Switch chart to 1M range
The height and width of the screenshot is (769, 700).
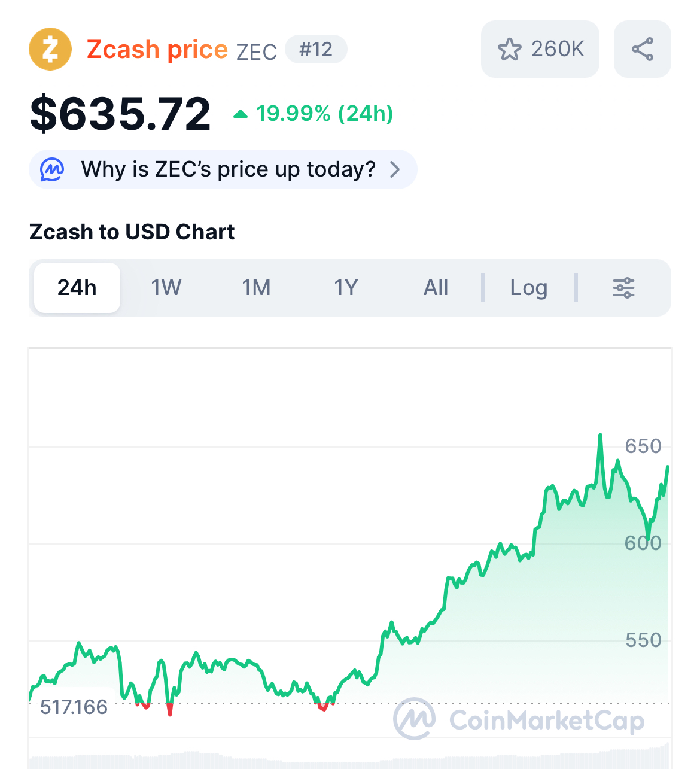tap(256, 288)
